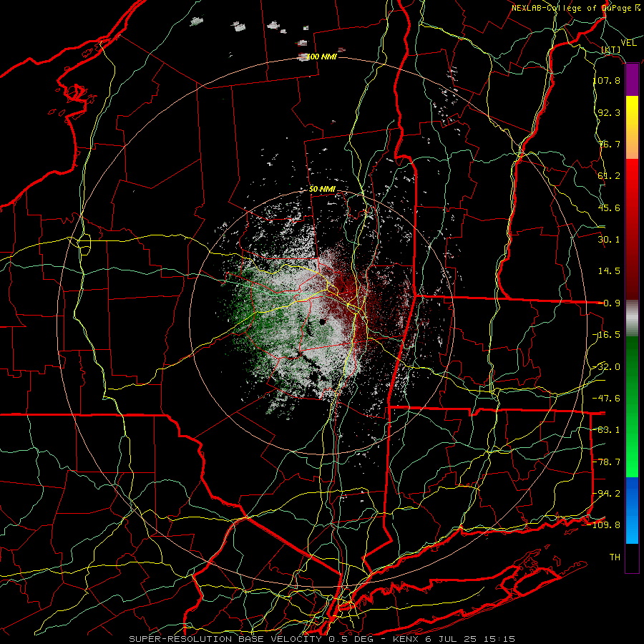The width and height of the screenshot is (644, 644).
Task: Click the -47.6 value on velocity scale
Action: pos(606,399)
